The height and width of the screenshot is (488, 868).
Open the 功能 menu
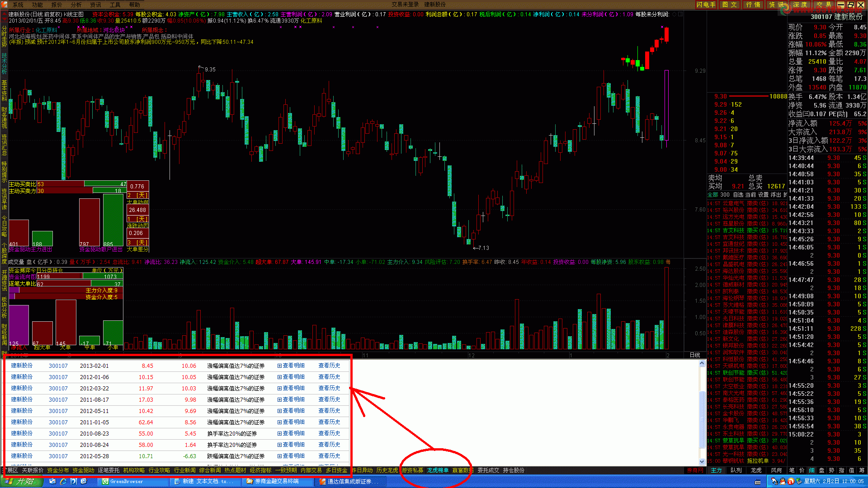38,5
